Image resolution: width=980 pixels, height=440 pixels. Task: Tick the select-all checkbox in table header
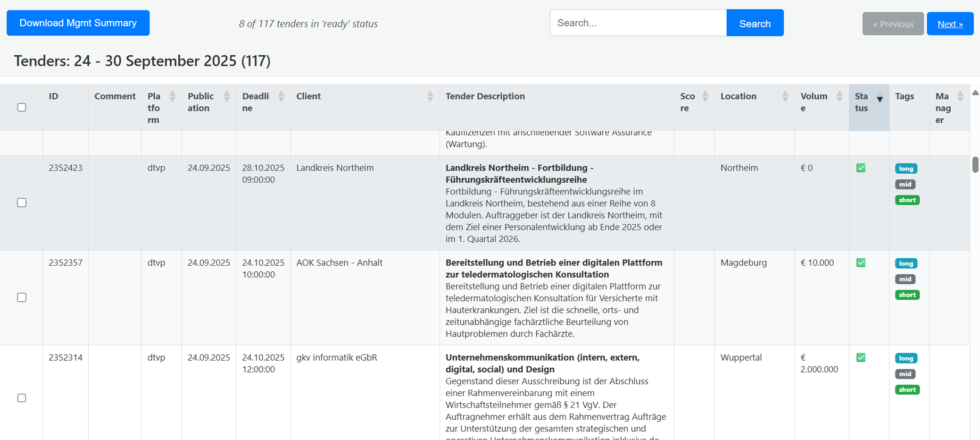22,108
